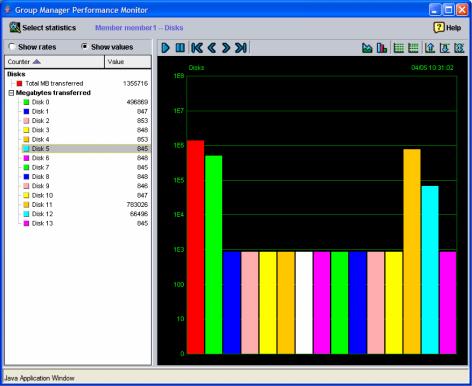Start playback with the play icon
The height and width of the screenshot is (386, 472).
pos(165,48)
